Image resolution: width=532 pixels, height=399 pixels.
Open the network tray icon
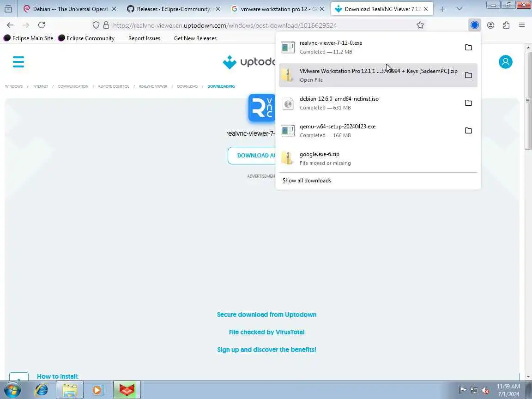[x=474, y=391]
